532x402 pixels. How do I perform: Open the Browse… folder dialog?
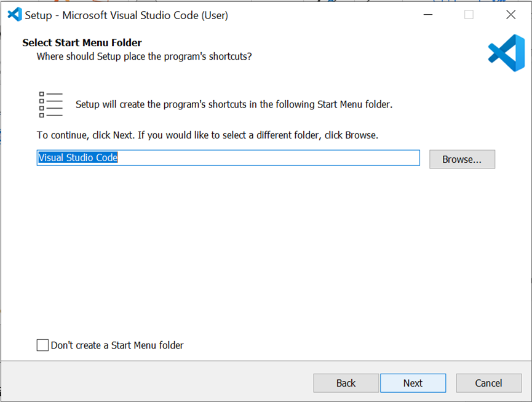point(462,159)
